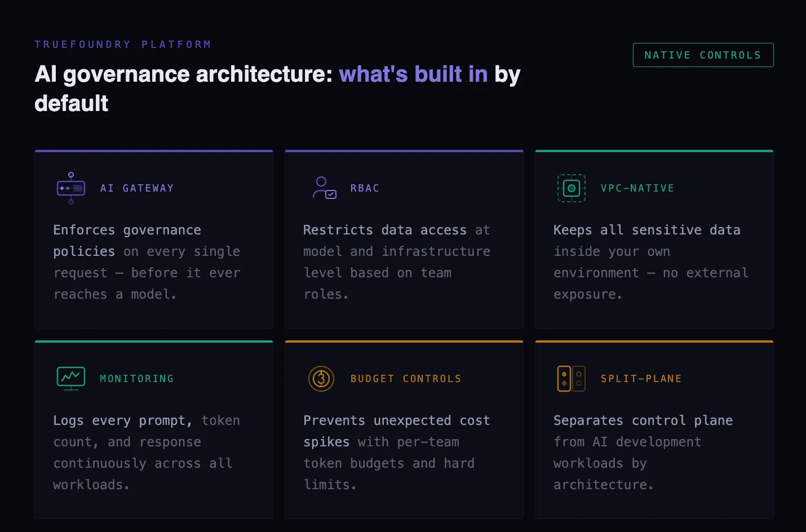Select the Budget Controls coin icon
The image size is (806, 532).
(320, 378)
